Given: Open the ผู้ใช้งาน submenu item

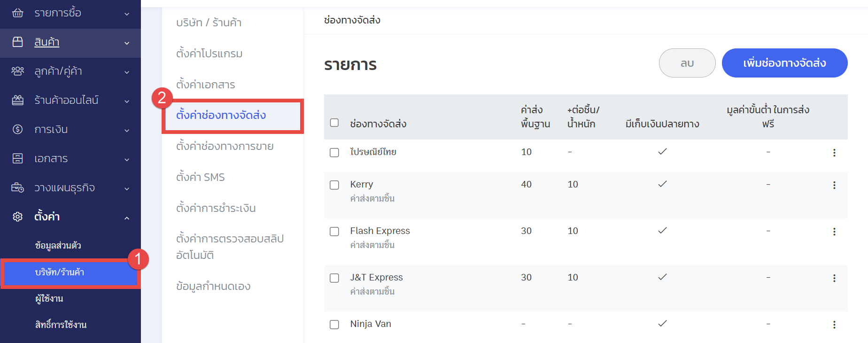Looking at the screenshot, I should point(49,298).
